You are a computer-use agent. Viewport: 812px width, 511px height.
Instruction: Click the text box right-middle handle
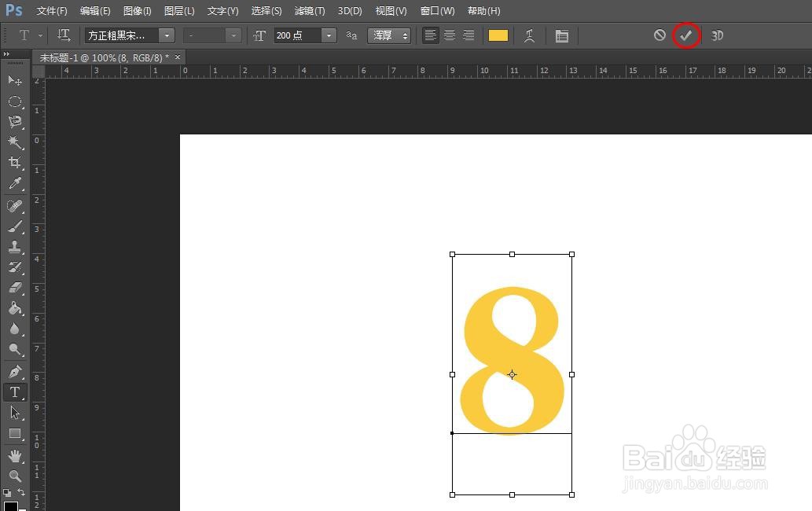click(571, 374)
